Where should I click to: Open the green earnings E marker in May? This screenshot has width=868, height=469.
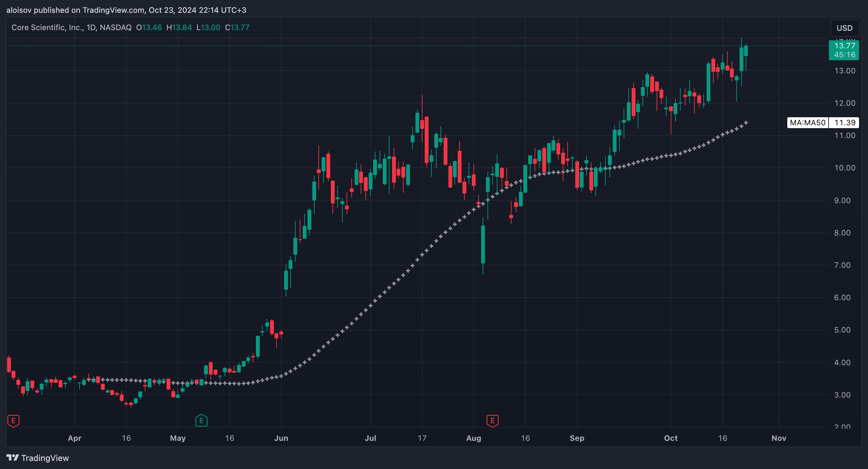click(x=201, y=421)
